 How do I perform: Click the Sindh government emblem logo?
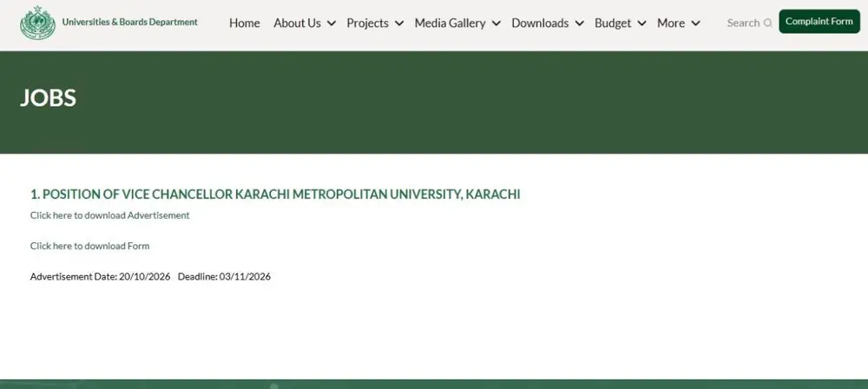point(37,23)
